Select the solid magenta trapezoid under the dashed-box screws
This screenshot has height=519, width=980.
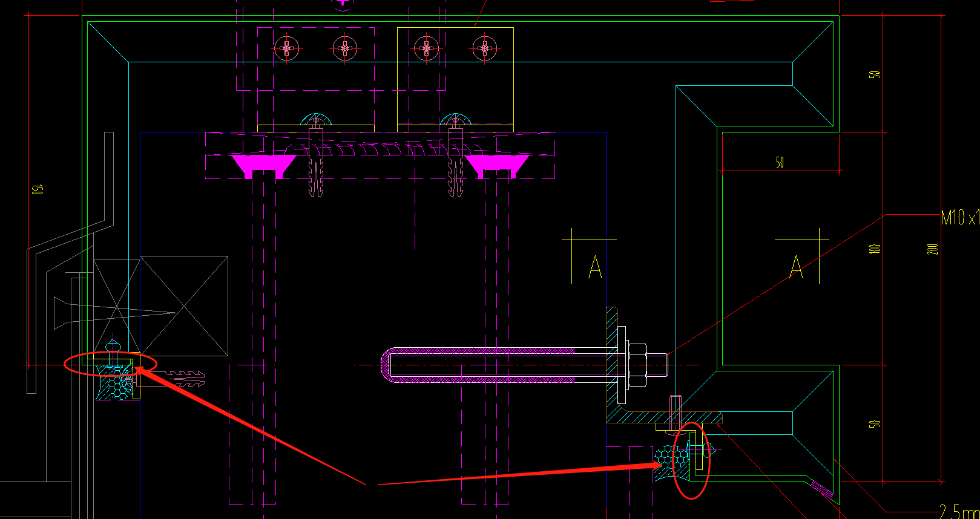263,166
